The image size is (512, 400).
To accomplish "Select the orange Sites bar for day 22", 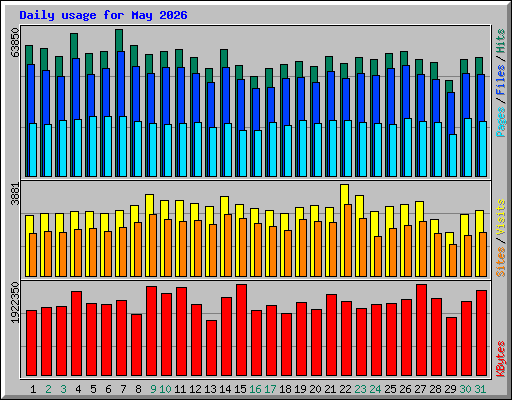I will (x=348, y=240).
